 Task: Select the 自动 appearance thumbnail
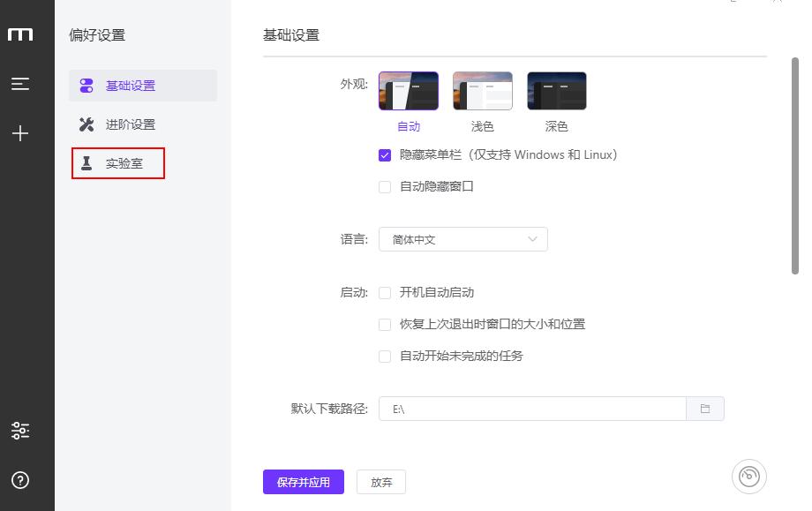click(409, 91)
